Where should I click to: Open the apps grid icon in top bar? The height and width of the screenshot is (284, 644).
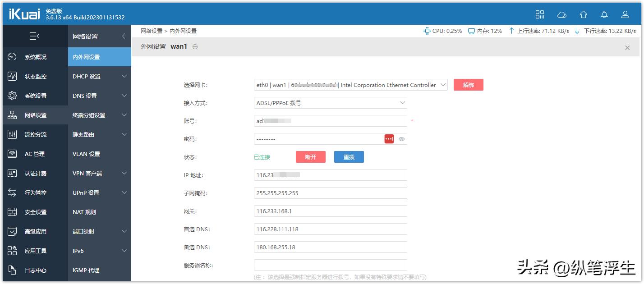tap(540, 14)
